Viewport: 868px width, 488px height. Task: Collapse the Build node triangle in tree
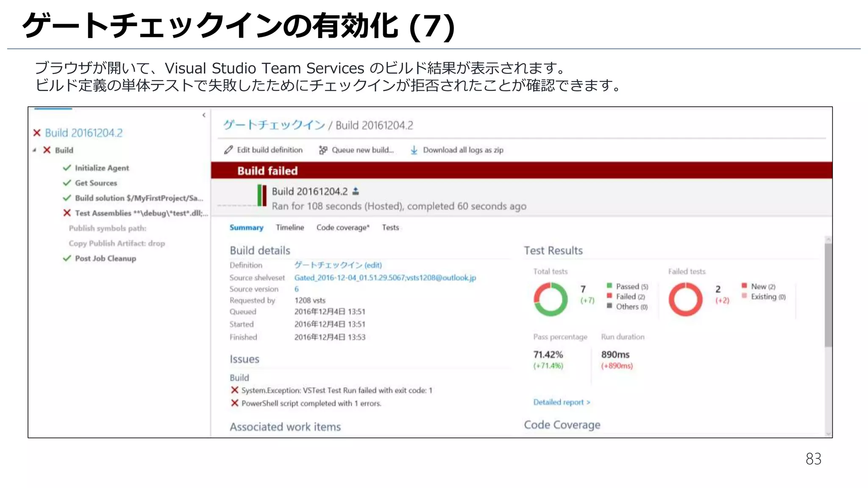point(34,150)
